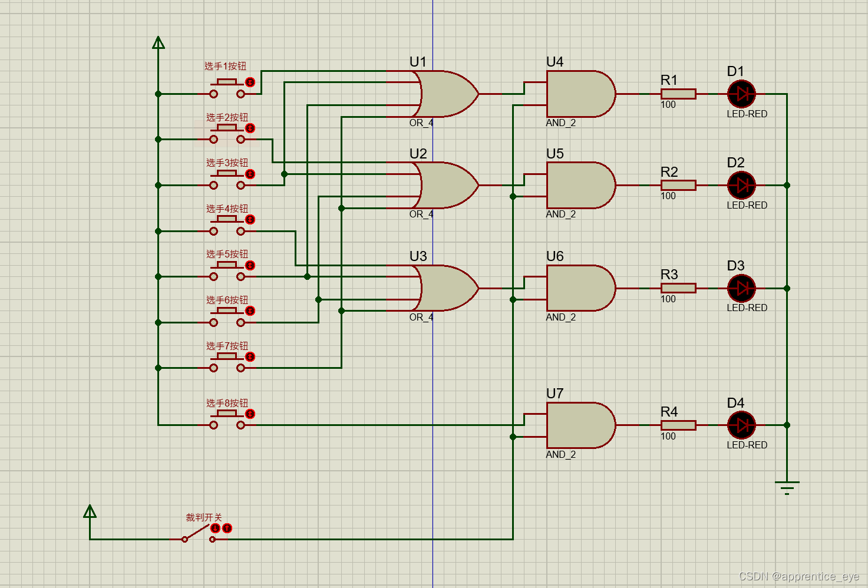Select the 选手4按钮 push-button body
Screen dimensions: 868x588
pos(227,226)
